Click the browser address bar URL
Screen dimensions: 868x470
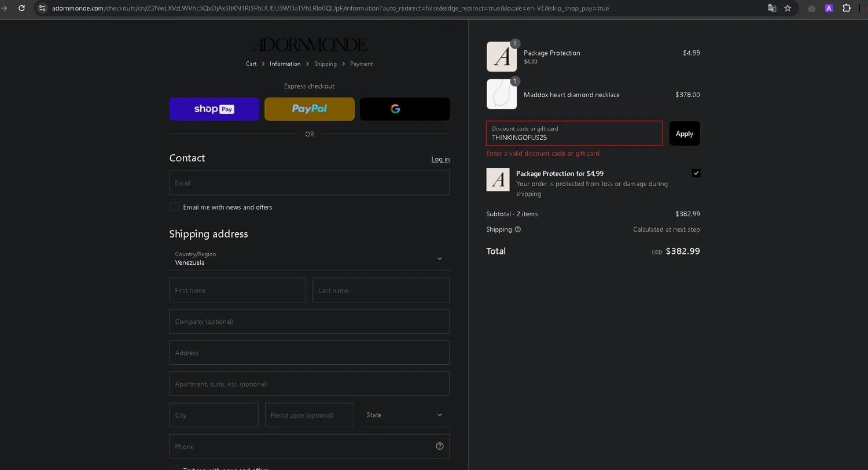(x=330, y=8)
